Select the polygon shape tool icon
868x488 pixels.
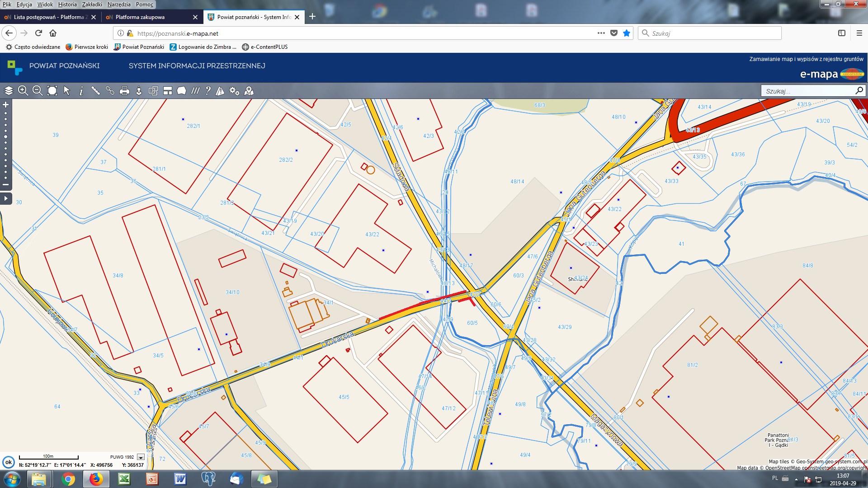pyautogui.click(x=181, y=91)
